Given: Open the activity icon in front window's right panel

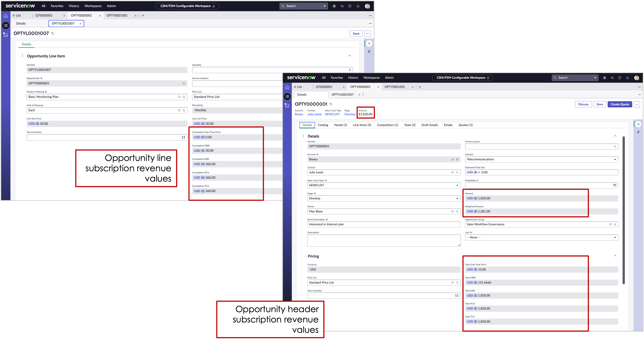Looking at the screenshot, I should pos(638,124).
